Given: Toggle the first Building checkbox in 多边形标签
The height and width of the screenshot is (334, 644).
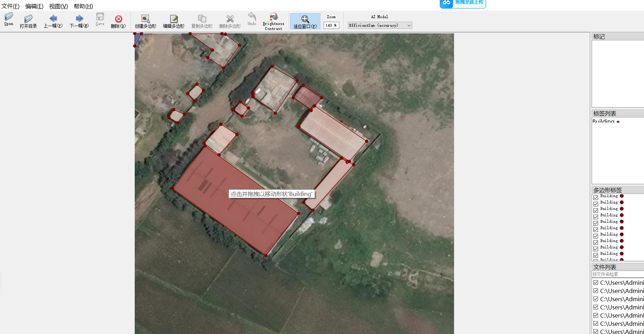Looking at the screenshot, I should pos(596,197).
